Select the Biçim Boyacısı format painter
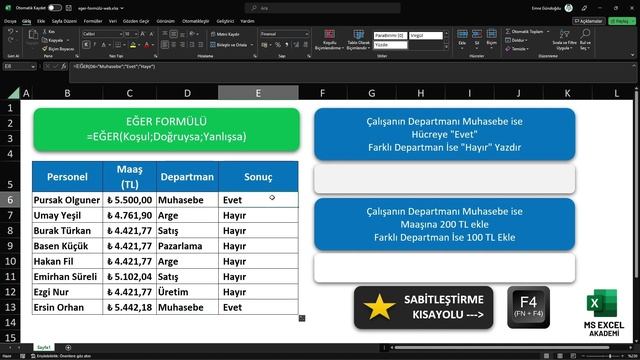 (58, 49)
